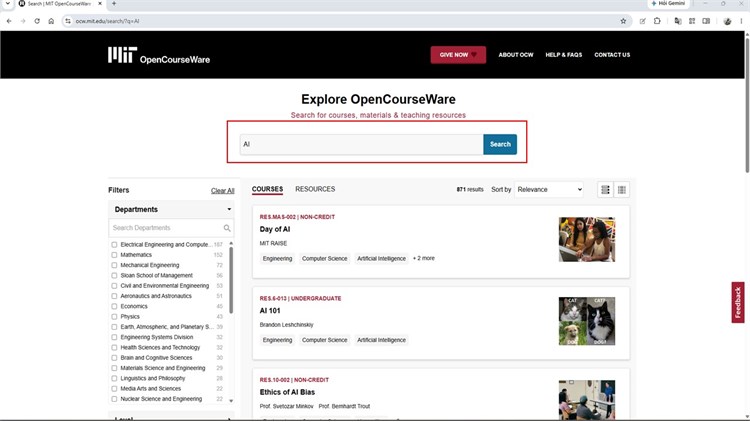Click the + 2 more topics link
Screen dimensions: 750x422
(x=424, y=258)
